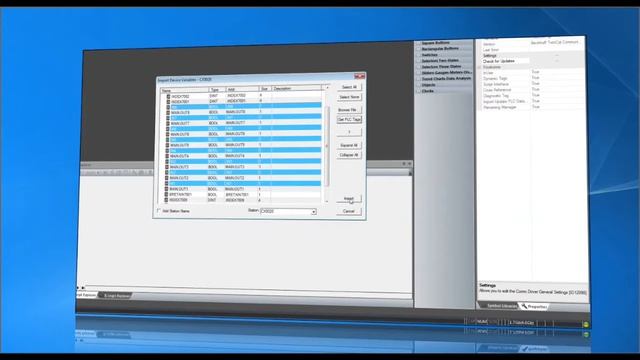Close the Import Device Variables dialog
The image size is (640, 360).
pyautogui.click(x=359, y=76)
